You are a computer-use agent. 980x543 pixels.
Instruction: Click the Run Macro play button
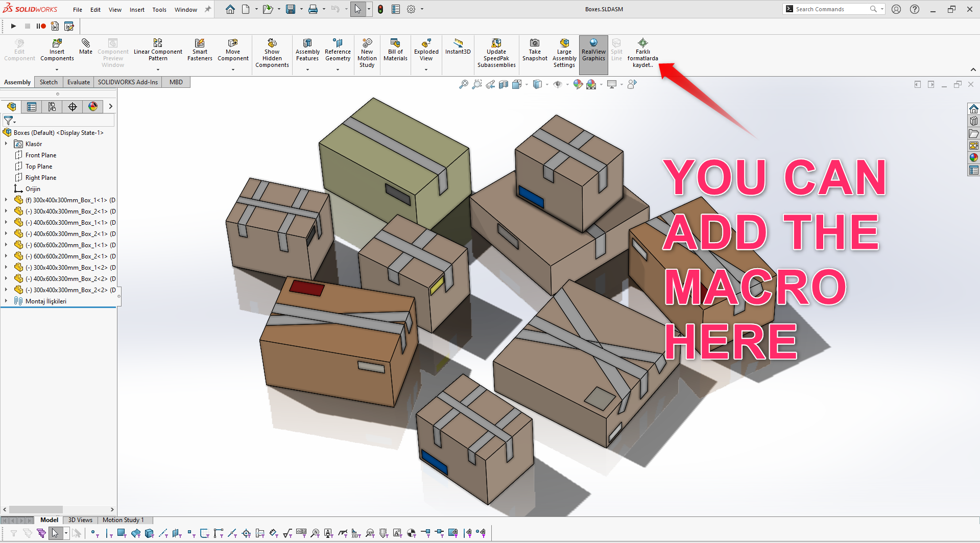coord(14,26)
